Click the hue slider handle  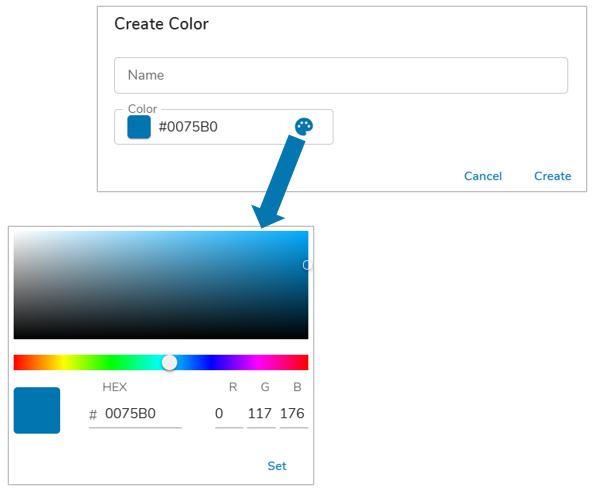(170, 363)
